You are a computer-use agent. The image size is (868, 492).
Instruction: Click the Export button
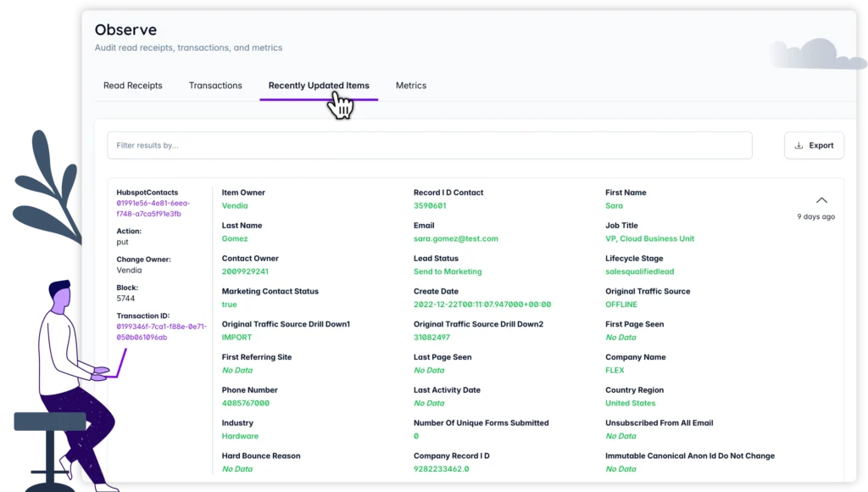tap(814, 146)
